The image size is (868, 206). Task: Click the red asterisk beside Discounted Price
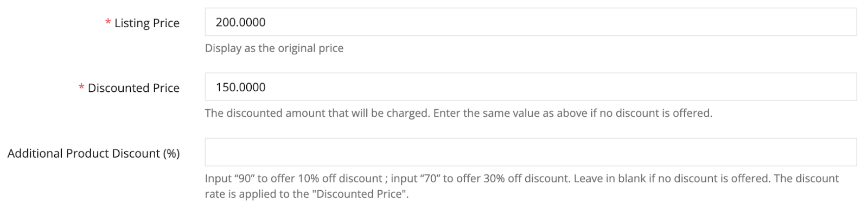[81, 87]
